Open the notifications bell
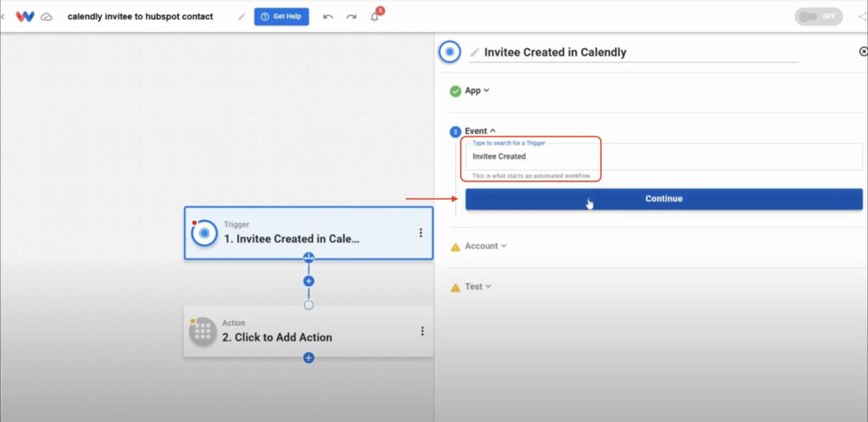 click(x=375, y=17)
